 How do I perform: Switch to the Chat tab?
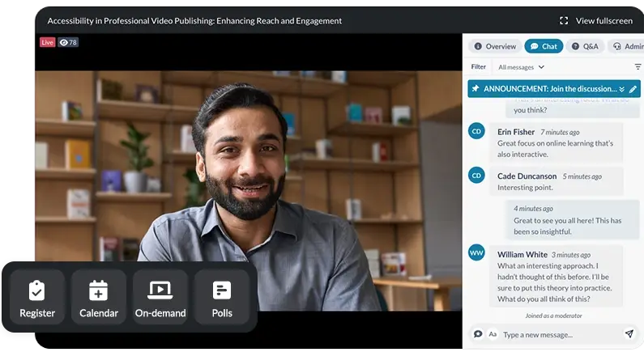coord(544,46)
